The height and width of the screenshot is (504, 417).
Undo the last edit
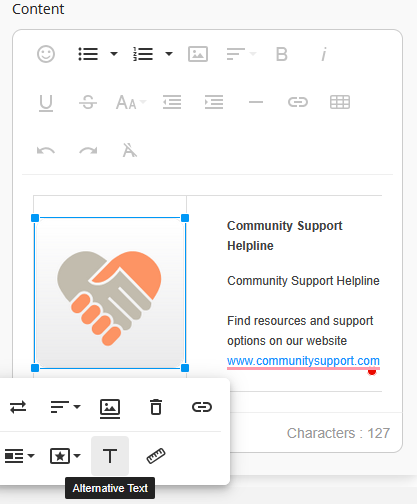coord(46,151)
